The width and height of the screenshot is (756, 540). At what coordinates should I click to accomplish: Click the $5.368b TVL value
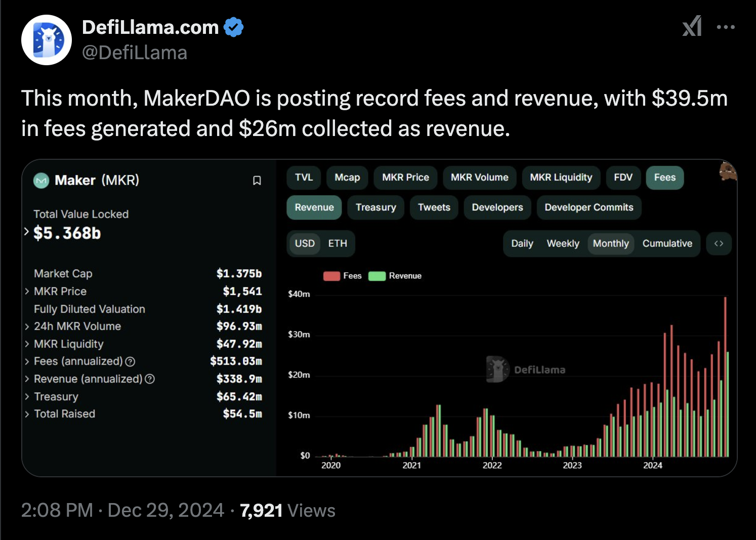pos(67,233)
